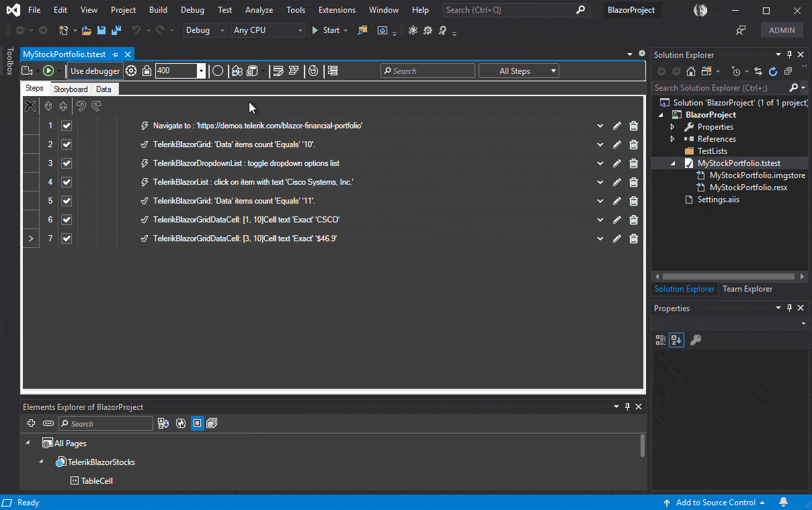This screenshot has height=510, width=812.
Task: Uncheck the checkbox for step 4
Action: 67,182
